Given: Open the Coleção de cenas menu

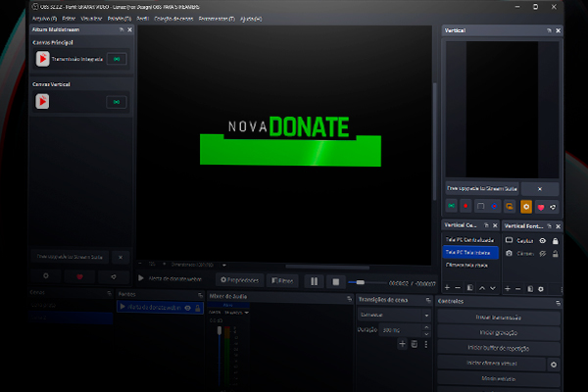Looking at the screenshot, I should point(173,19).
